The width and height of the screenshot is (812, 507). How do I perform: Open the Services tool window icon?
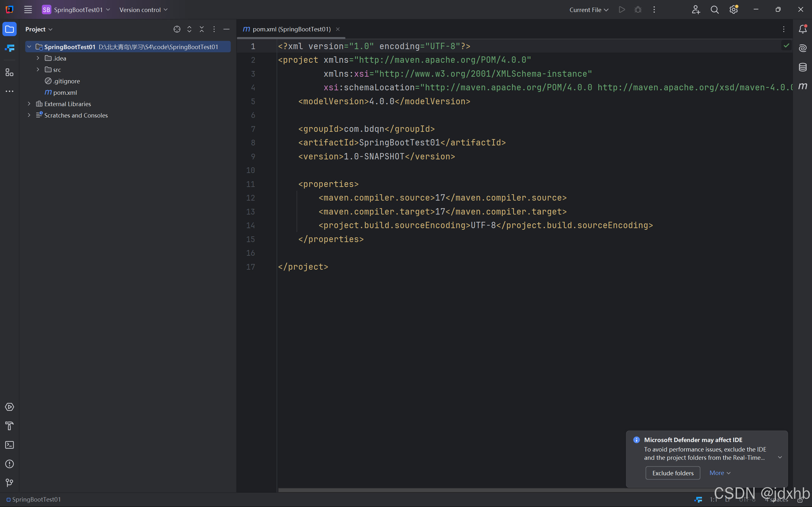pyautogui.click(x=10, y=407)
